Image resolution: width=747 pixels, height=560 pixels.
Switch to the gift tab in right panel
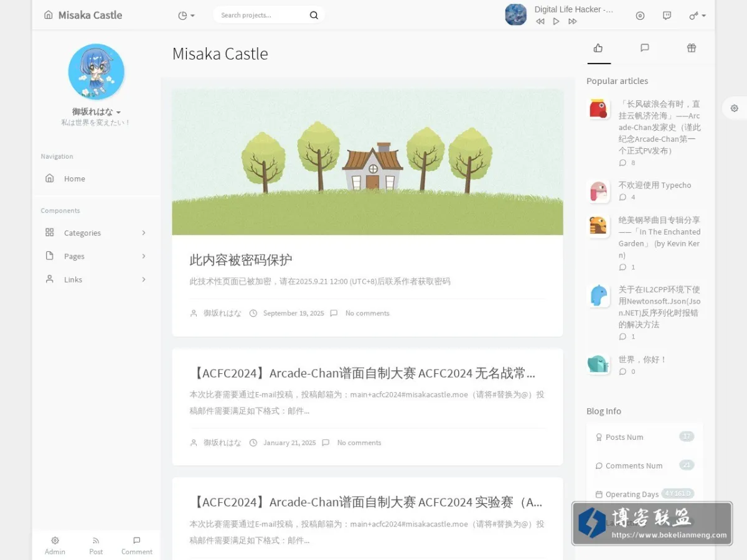[691, 48]
